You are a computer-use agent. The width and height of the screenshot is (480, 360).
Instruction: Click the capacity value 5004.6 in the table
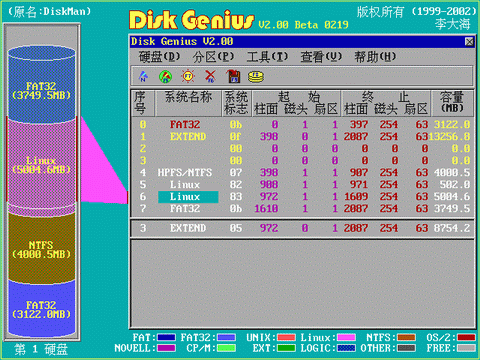tap(452, 197)
